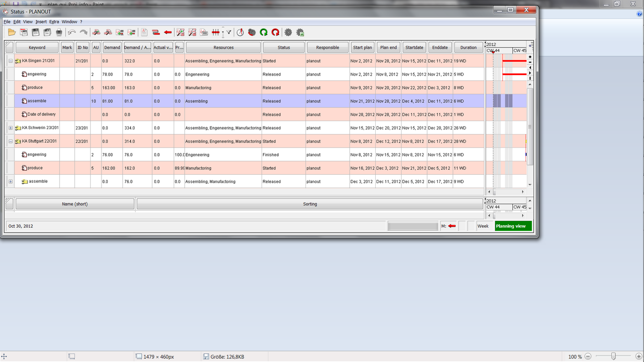
Task: Click the Name (short) header
Action: pyautogui.click(x=75, y=204)
